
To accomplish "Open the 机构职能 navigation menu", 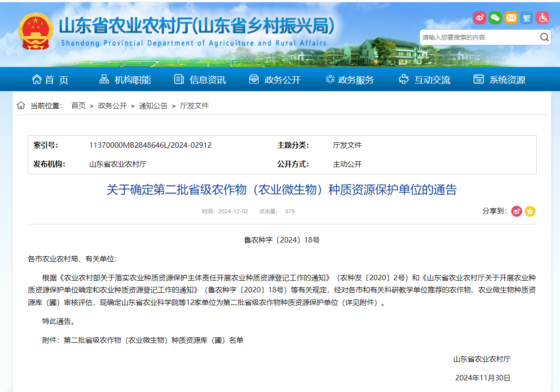I will point(125,80).
